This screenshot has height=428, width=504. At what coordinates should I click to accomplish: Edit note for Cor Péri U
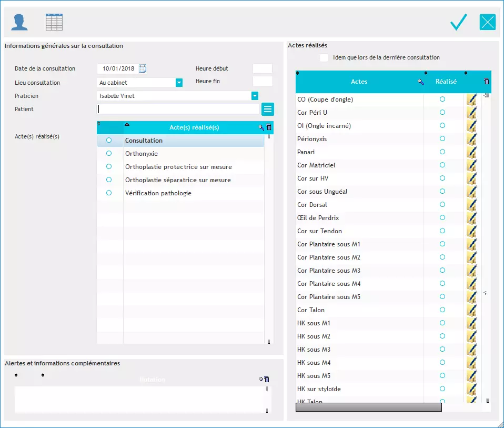click(x=471, y=113)
